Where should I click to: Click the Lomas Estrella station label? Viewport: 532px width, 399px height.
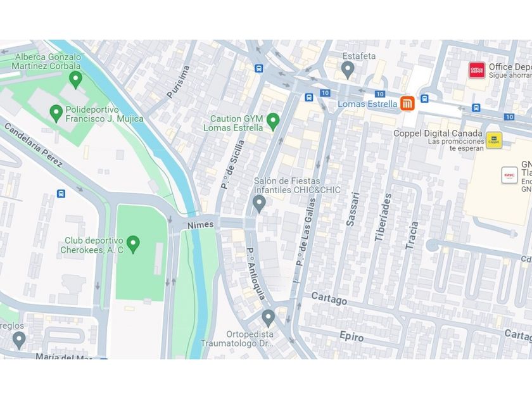click(x=367, y=104)
